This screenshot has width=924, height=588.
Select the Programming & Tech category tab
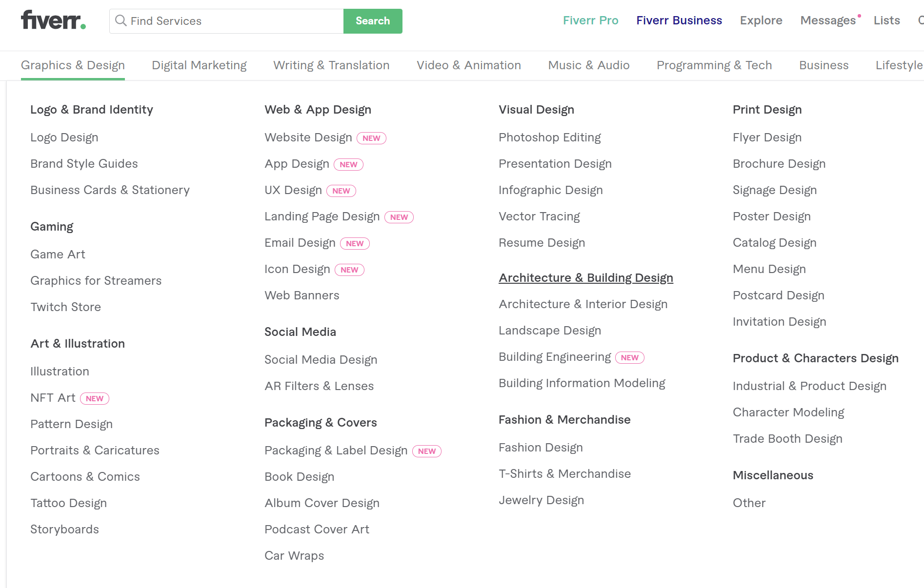pyautogui.click(x=714, y=65)
